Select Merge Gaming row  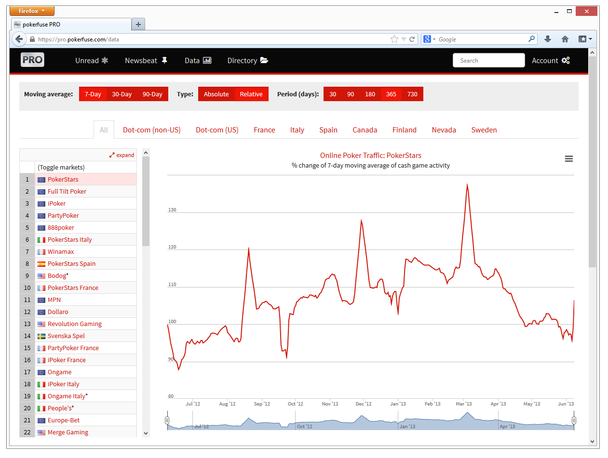78,432
